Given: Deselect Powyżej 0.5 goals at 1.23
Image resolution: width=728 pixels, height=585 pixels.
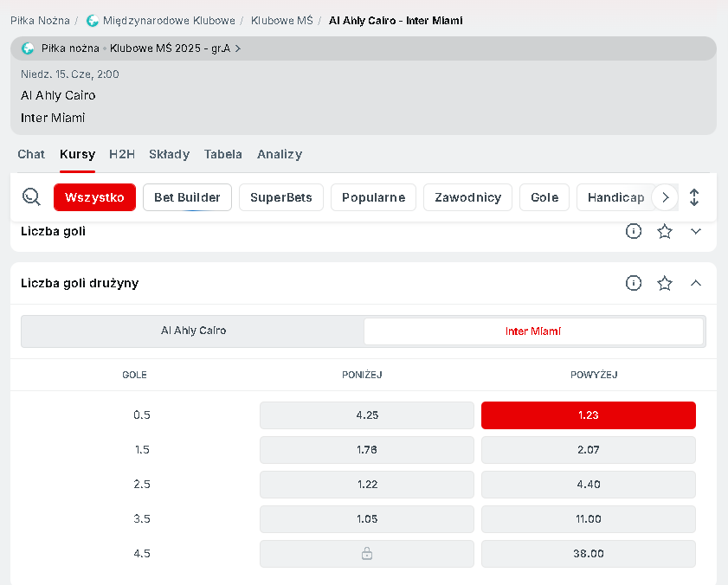Looking at the screenshot, I should click(589, 415).
